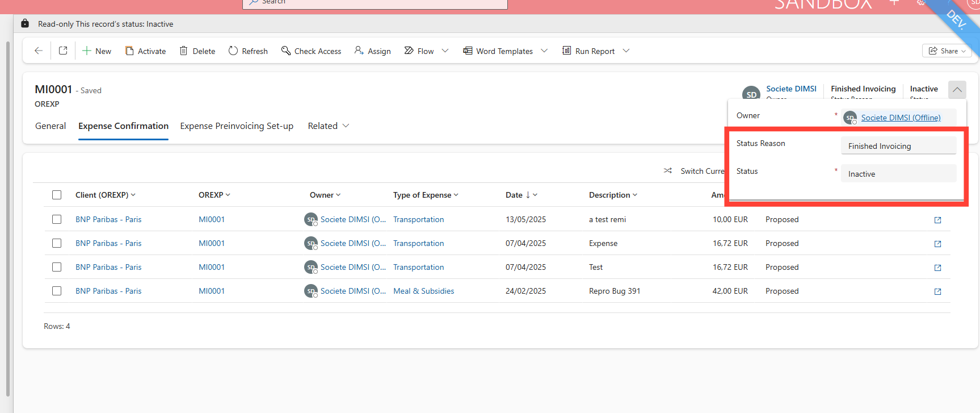Open the Repro Bug 391 row popout icon
Image resolution: width=980 pixels, height=413 pixels.
click(x=937, y=291)
